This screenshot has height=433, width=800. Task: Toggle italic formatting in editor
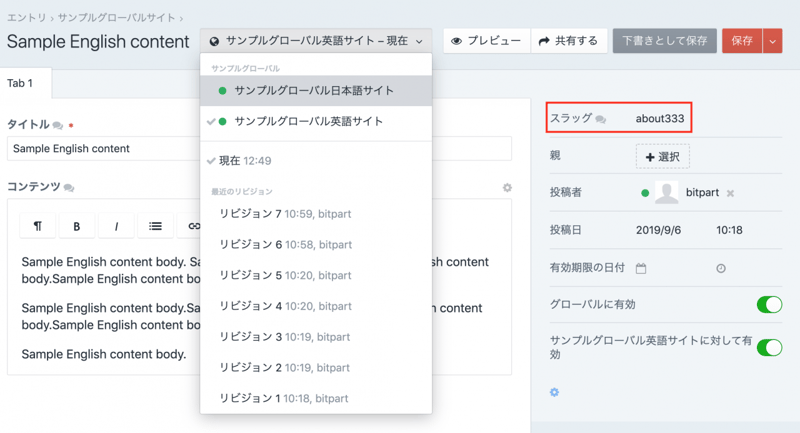point(116,227)
